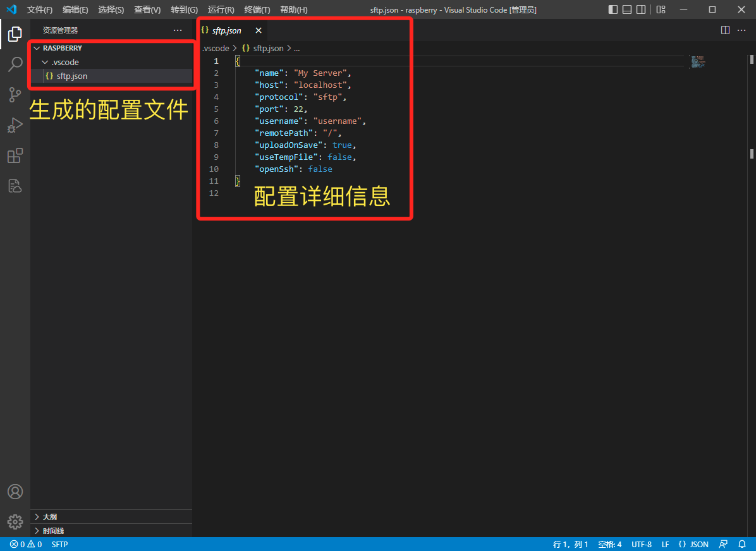Click the "port": 22 line

click(281, 109)
